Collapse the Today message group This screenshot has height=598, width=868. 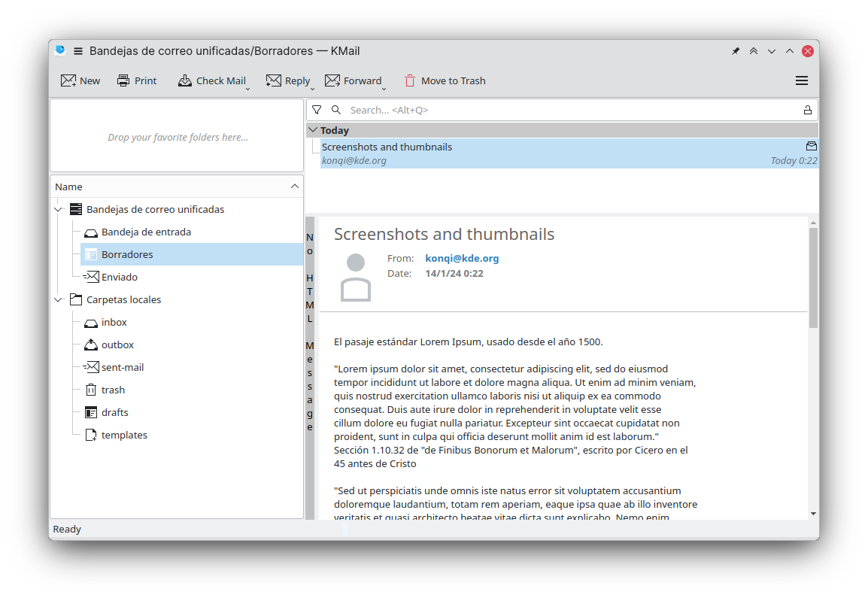(x=313, y=130)
